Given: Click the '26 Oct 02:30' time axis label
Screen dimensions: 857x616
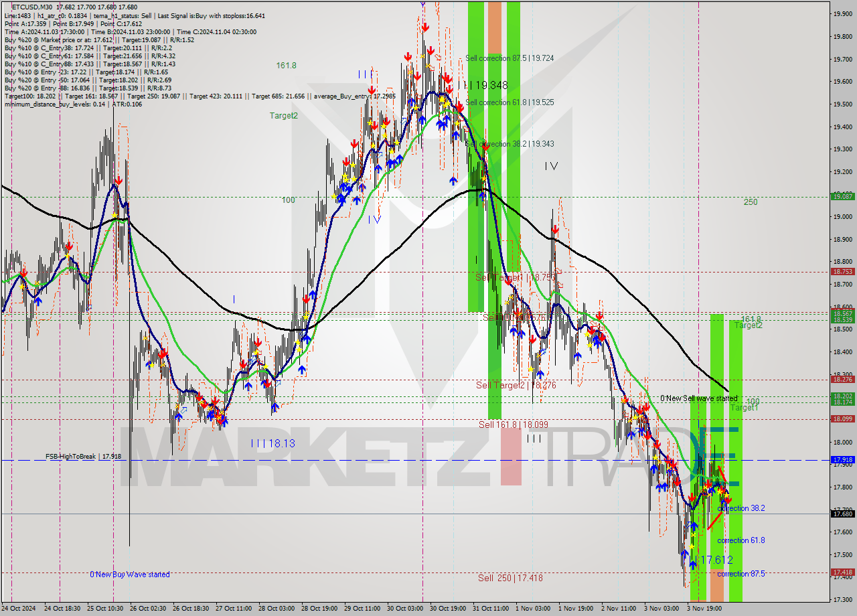Looking at the screenshot, I should [147, 609].
